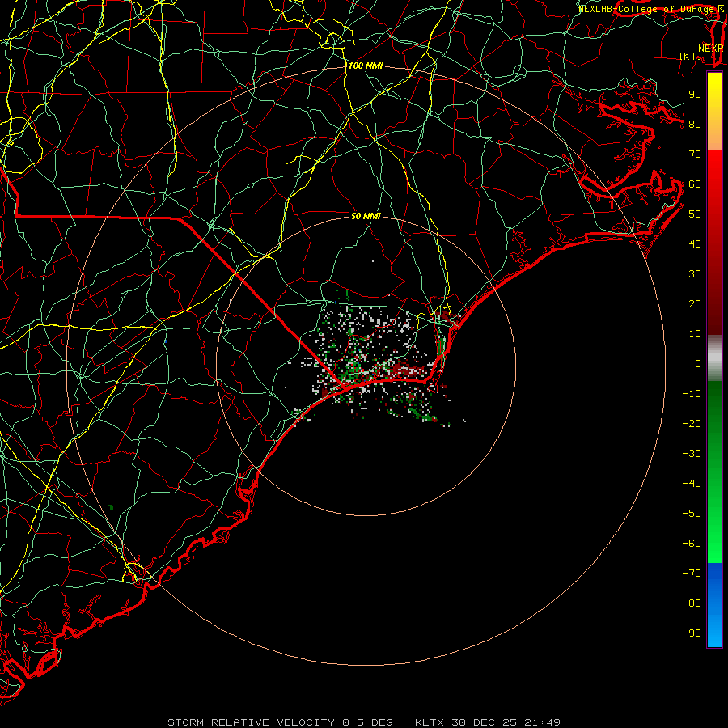The height and width of the screenshot is (728, 728).
Task: Click the -80 value on velocity scale
Action: [x=692, y=603]
